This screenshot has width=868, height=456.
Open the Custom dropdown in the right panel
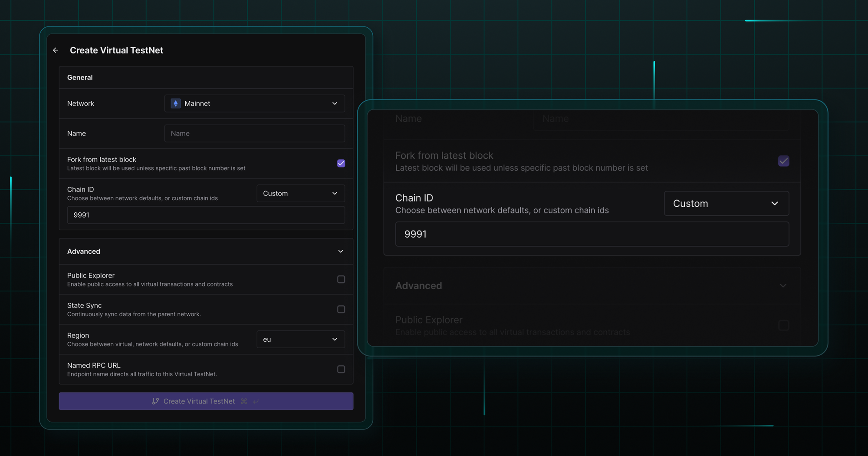726,203
